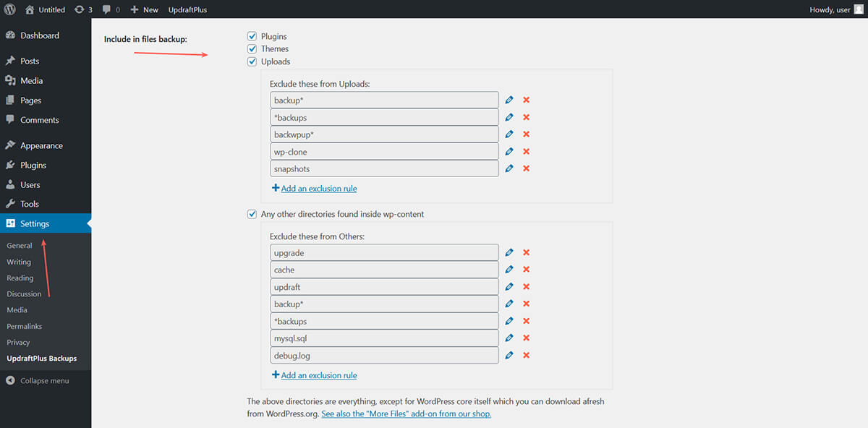868x428 pixels.
Task: Open Reading settings submenu
Action: pyautogui.click(x=20, y=278)
